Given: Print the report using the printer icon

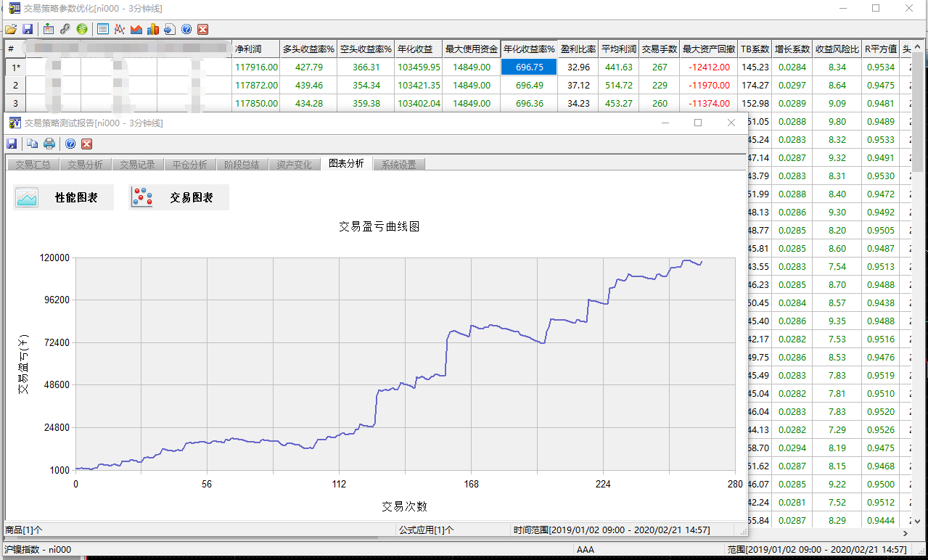Looking at the screenshot, I should (49, 144).
